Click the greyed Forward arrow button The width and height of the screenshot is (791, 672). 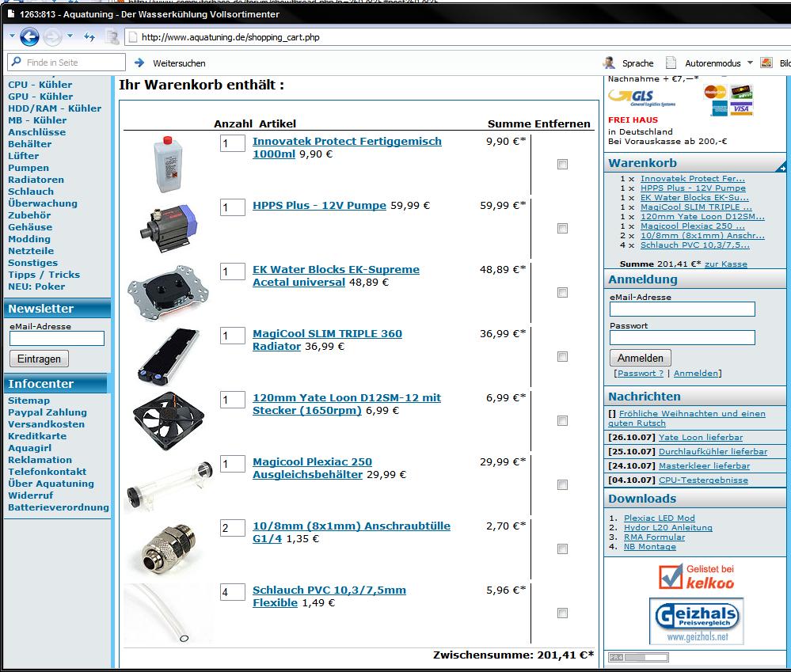click(x=52, y=36)
